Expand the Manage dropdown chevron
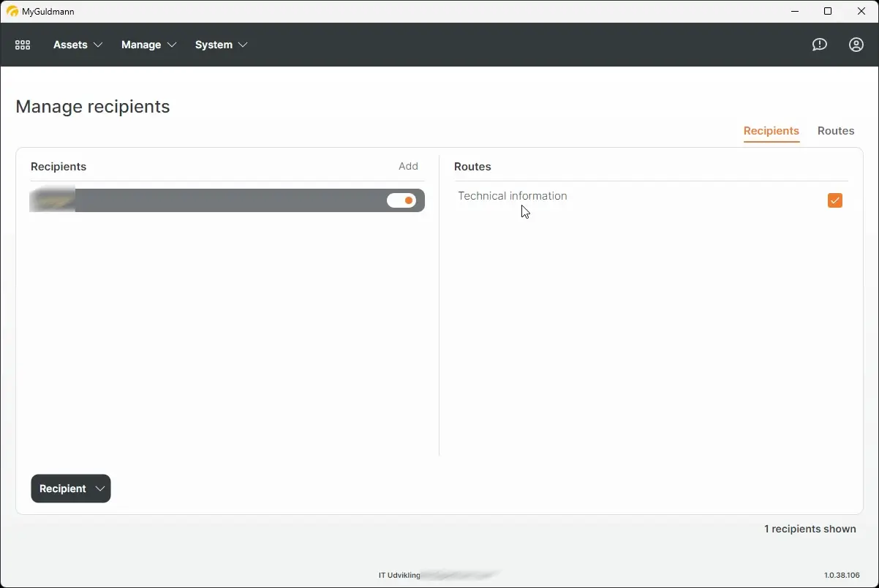The height and width of the screenshot is (588, 879). pos(173,45)
